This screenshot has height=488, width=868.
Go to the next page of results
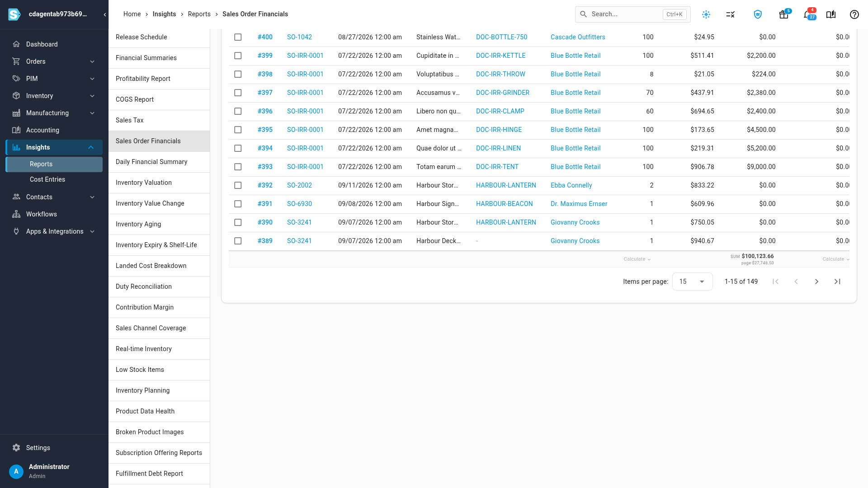tap(816, 282)
